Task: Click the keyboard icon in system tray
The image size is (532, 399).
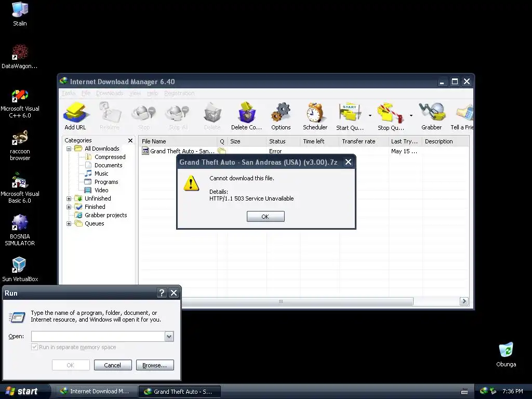Action: pyautogui.click(x=464, y=392)
